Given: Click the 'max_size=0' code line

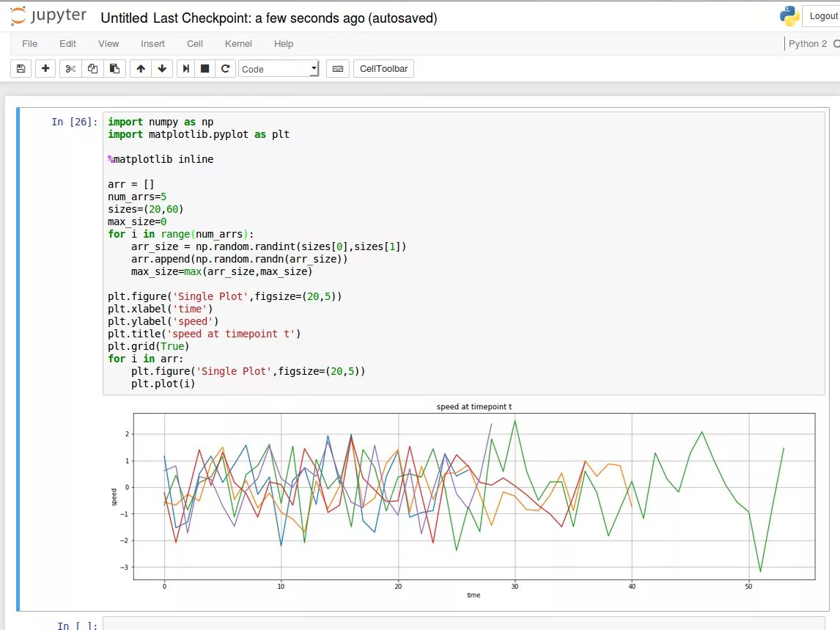Looking at the screenshot, I should click(x=137, y=221).
